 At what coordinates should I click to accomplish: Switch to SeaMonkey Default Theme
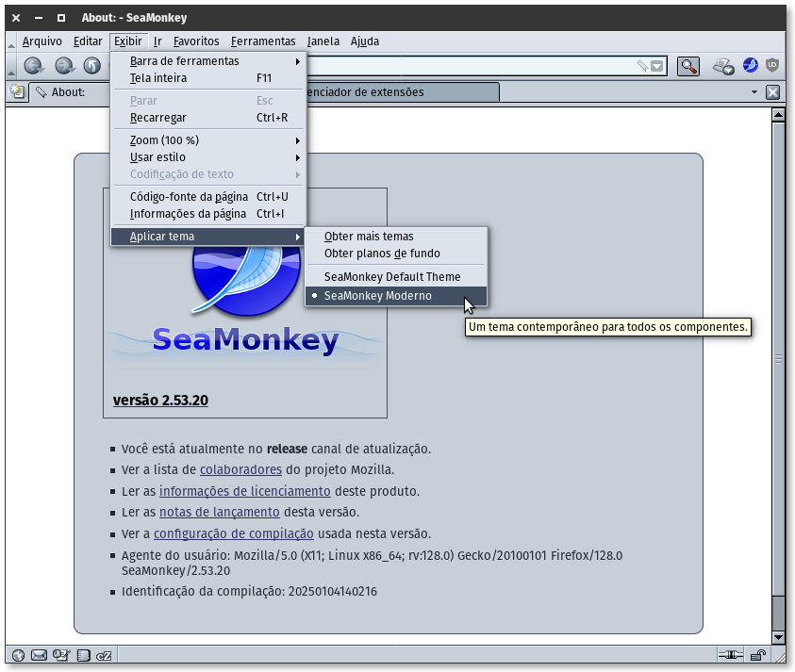click(x=392, y=277)
